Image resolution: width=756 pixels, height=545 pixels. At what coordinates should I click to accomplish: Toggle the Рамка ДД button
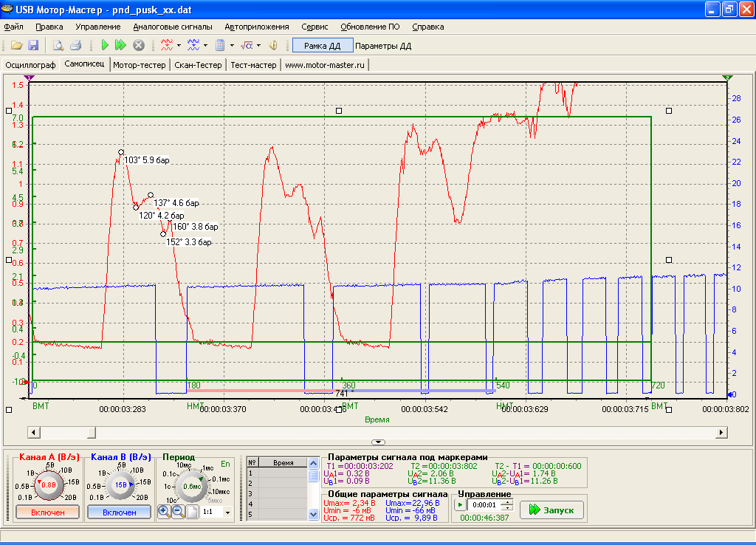[x=323, y=46]
